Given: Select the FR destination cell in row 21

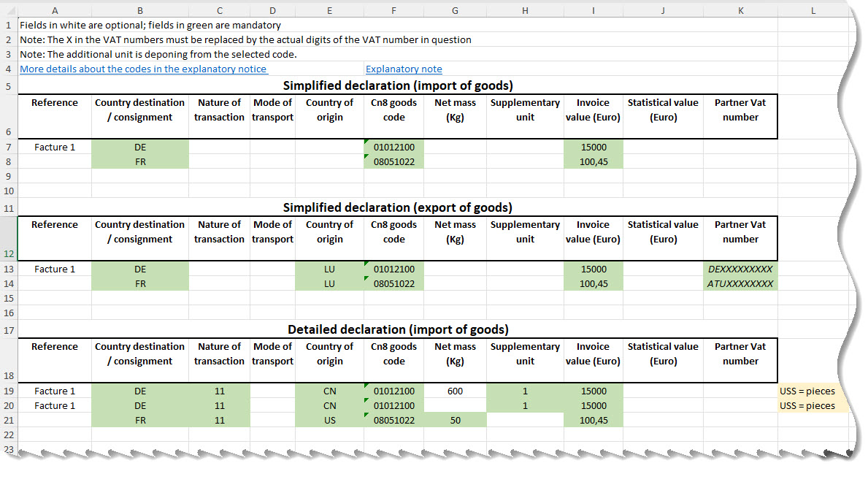Looking at the screenshot, I should click(x=139, y=420).
